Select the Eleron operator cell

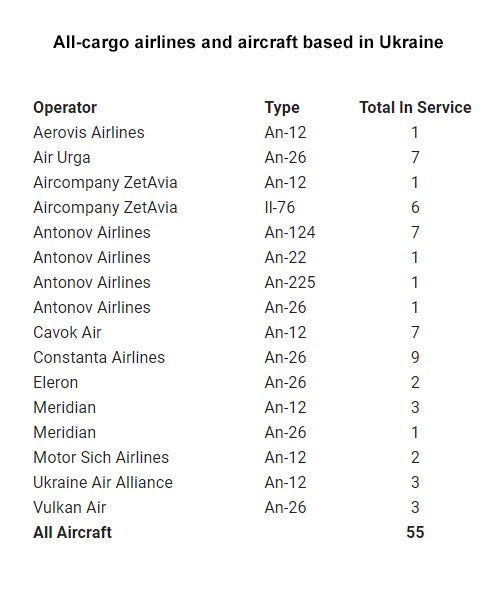(x=56, y=383)
